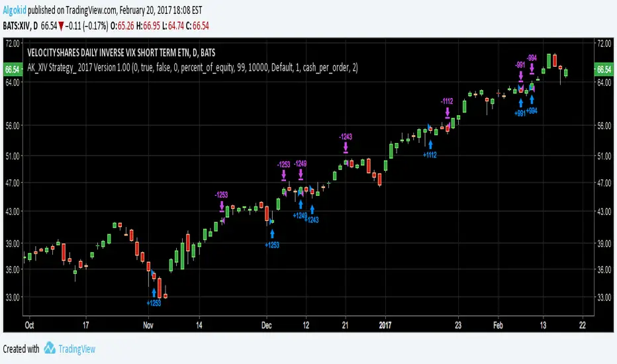Click the VELOCITYSHARES DAILY INVERSE VIX chart title

[x=121, y=53]
